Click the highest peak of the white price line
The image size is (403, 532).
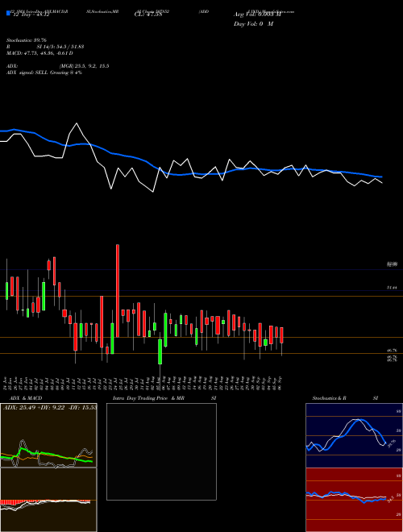coord(77,123)
